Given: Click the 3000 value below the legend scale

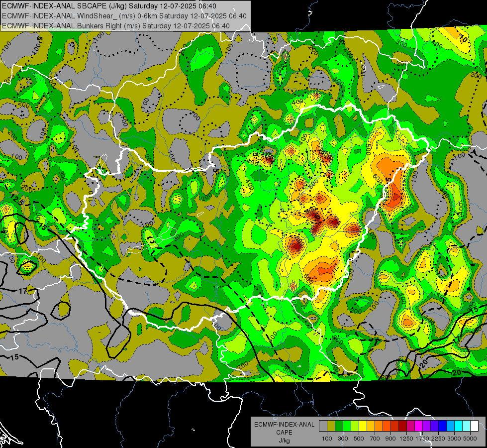Looking at the screenshot, I should tap(454, 439).
